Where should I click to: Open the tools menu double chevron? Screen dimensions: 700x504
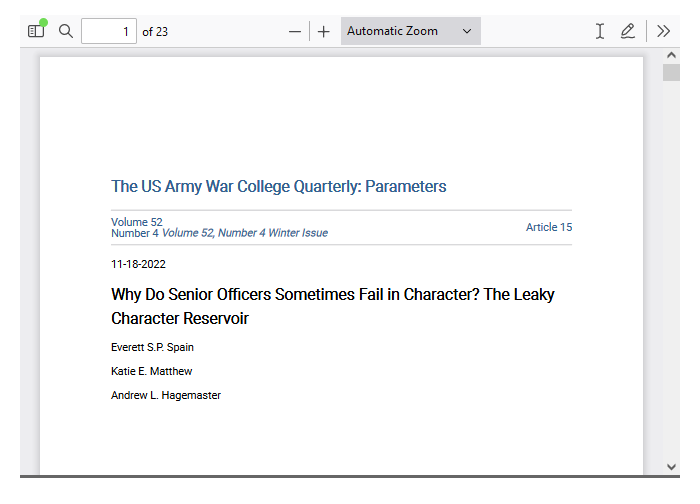coord(664,31)
